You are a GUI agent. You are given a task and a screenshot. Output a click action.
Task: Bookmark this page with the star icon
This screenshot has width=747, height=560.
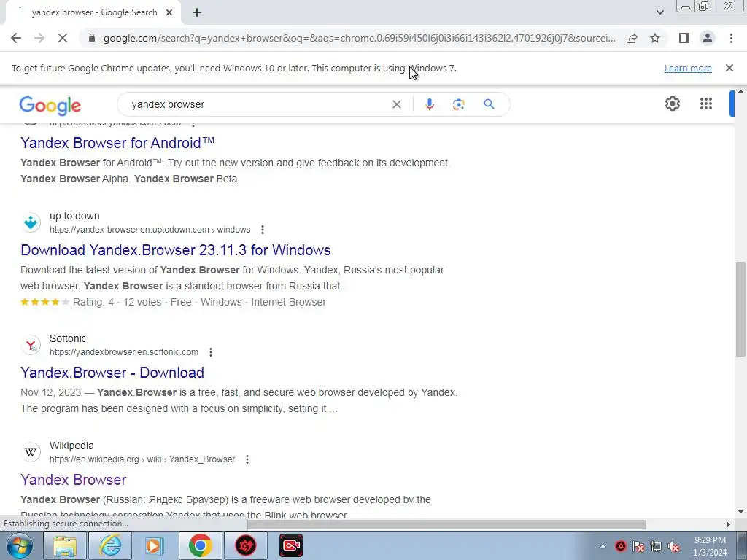655,38
